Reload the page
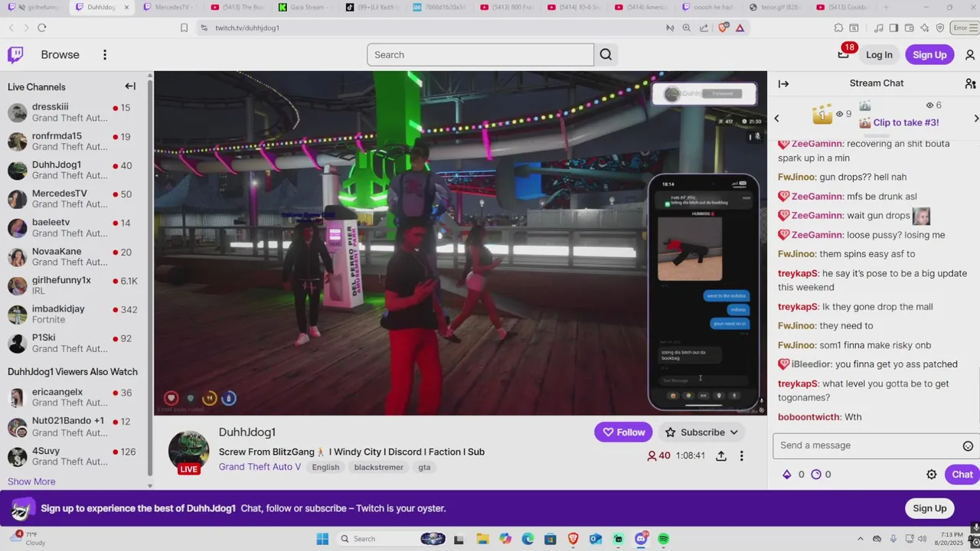The image size is (980, 551). click(42, 28)
